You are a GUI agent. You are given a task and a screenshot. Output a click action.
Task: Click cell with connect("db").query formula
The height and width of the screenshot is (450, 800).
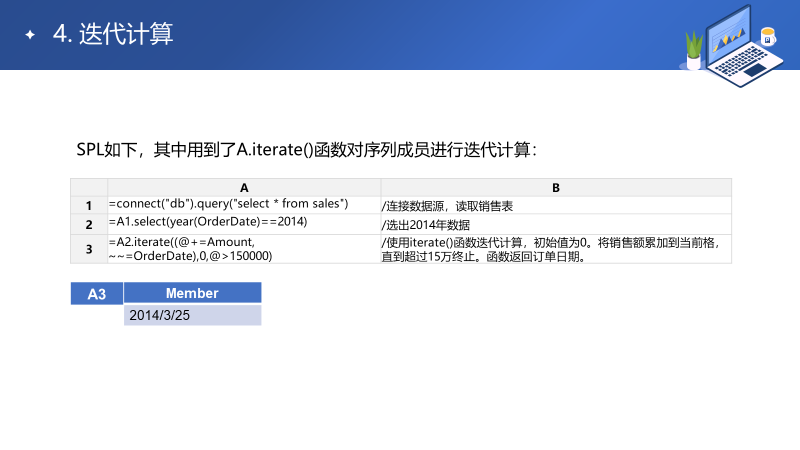tap(244, 205)
